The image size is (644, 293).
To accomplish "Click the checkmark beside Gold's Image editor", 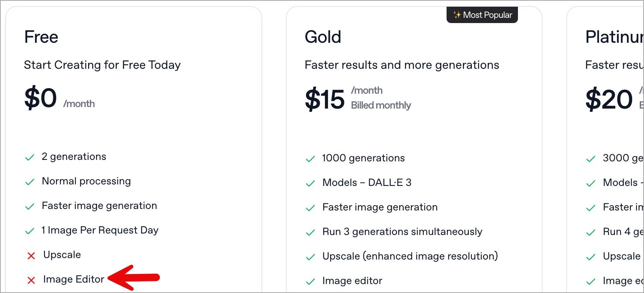I will coord(310,282).
